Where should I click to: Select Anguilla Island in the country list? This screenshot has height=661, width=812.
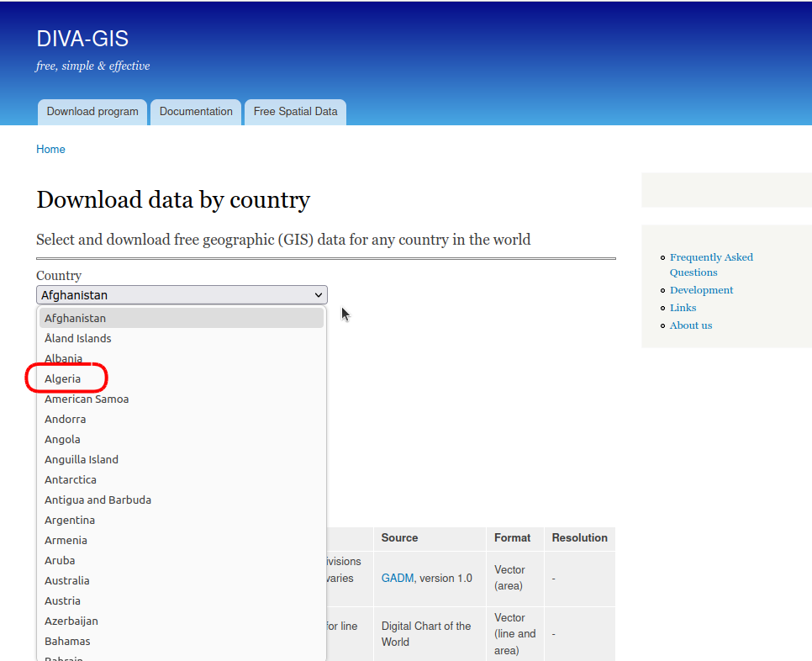(182, 459)
